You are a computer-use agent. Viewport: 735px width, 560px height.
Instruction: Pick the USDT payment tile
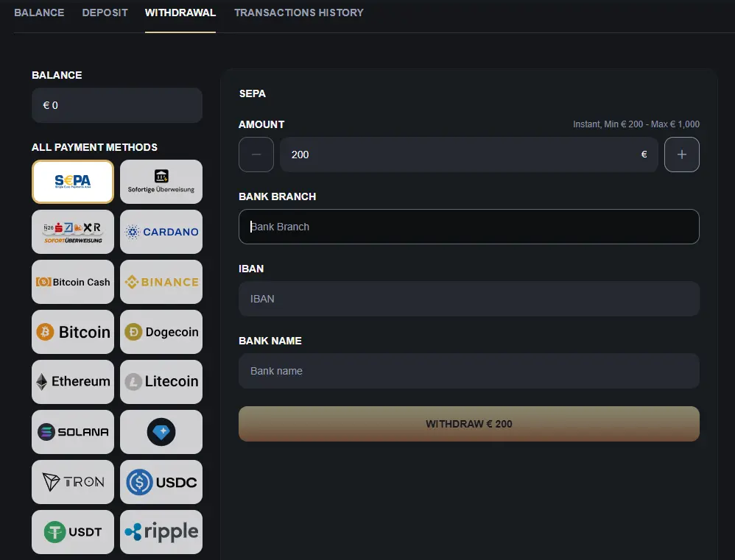[73, 532]
